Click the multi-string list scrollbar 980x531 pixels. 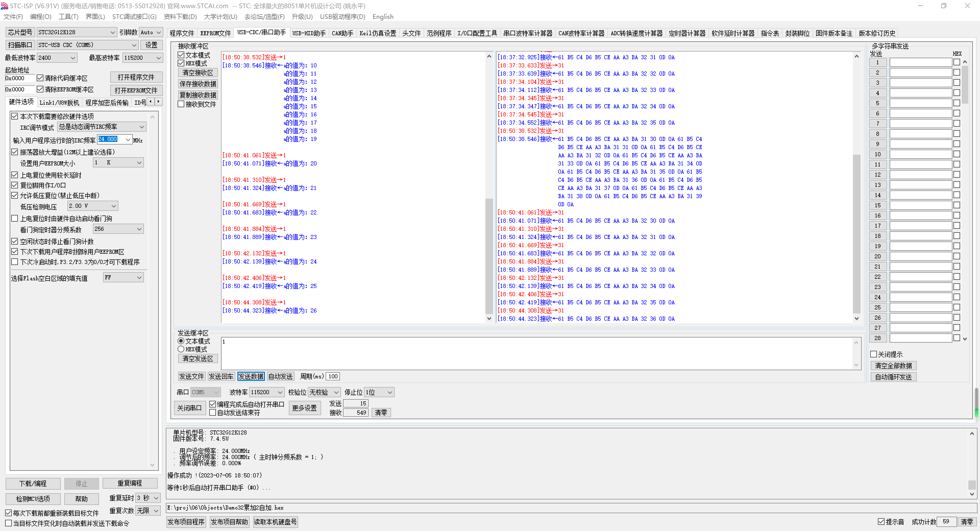[x=965, y=200]
